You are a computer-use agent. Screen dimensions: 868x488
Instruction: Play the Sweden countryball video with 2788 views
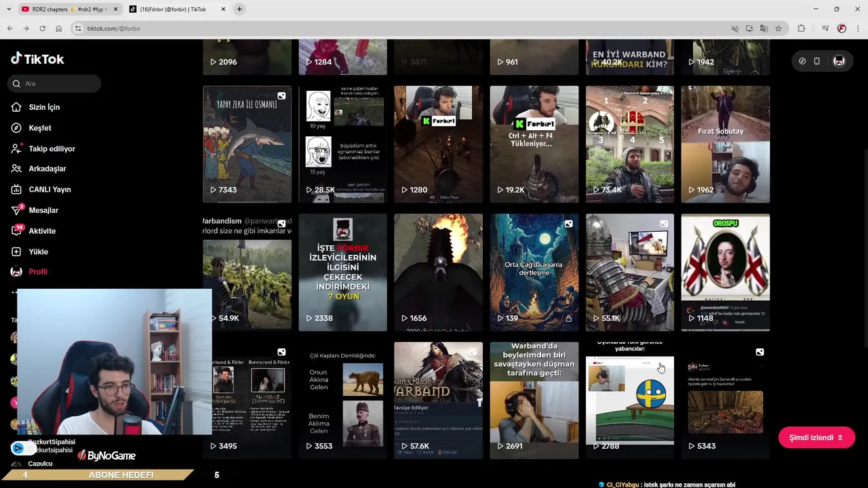click(630, 401)
